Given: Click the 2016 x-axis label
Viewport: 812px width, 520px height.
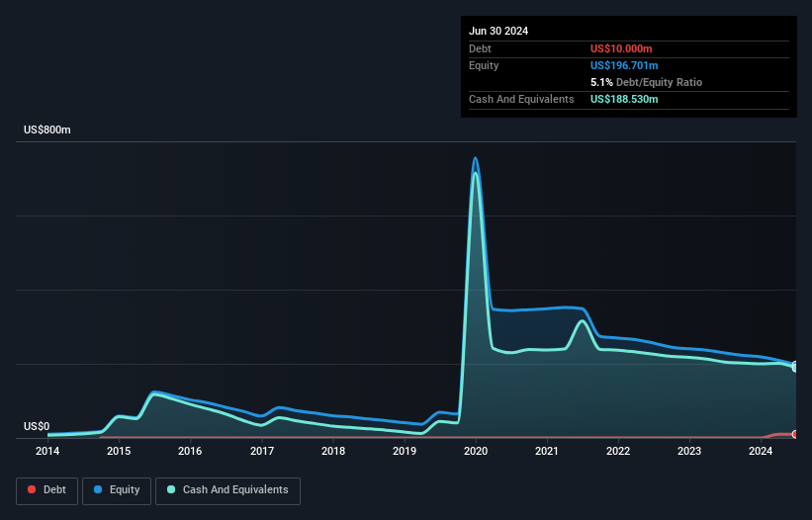Looking at the screenshot, I should coord(190,451).
